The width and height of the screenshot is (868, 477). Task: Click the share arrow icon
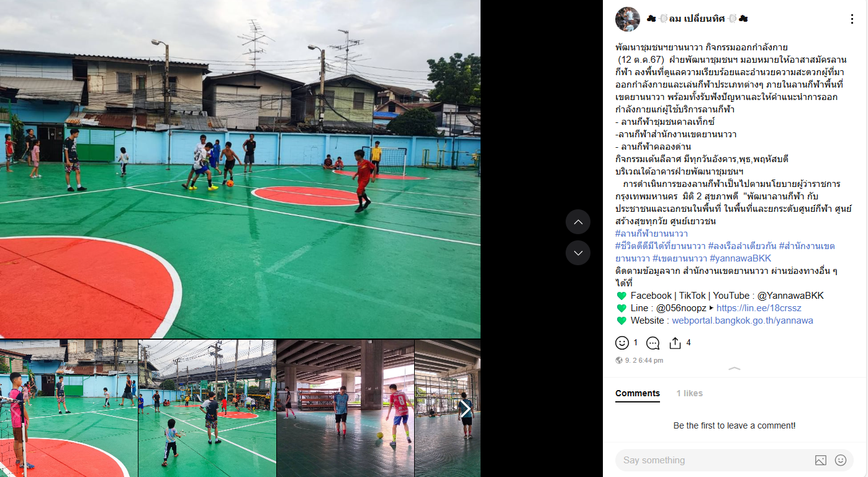pyautogui.click(x=675, y=343)
